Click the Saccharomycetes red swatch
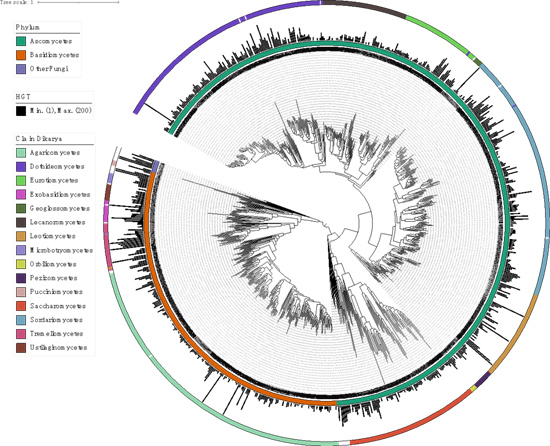 click(x=21, y=306)
